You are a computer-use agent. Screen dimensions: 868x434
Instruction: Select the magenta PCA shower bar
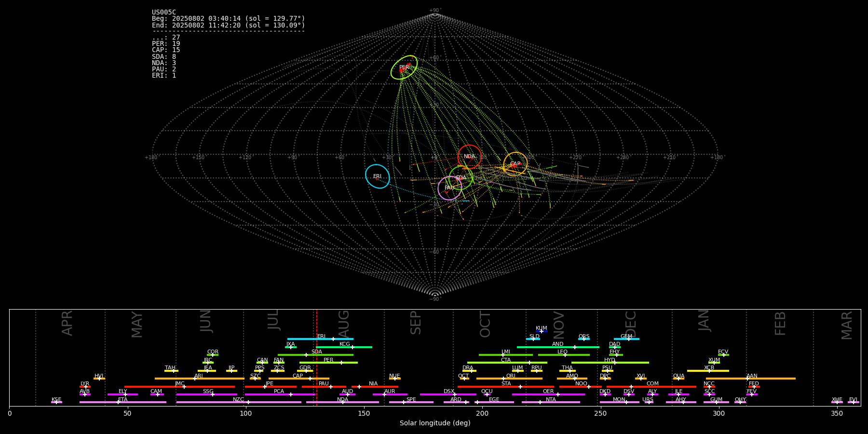[x=280, y=394]
